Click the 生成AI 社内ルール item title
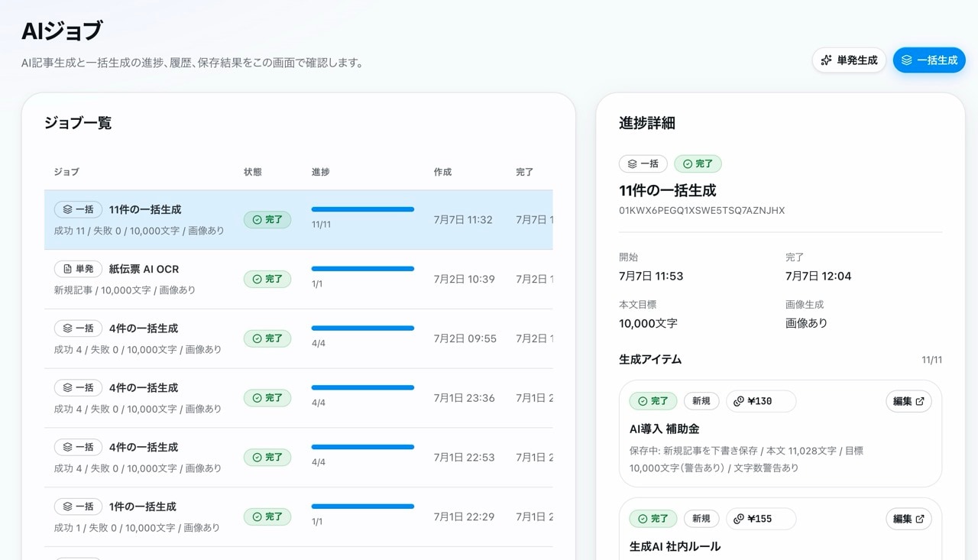The height and width of the screenshot is (560, 978). coord(675,547)
